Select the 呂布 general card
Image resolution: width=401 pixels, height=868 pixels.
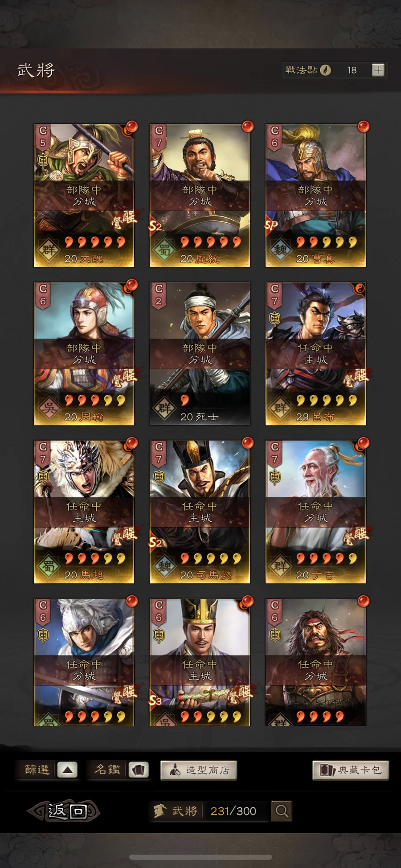tap(315, 353)
